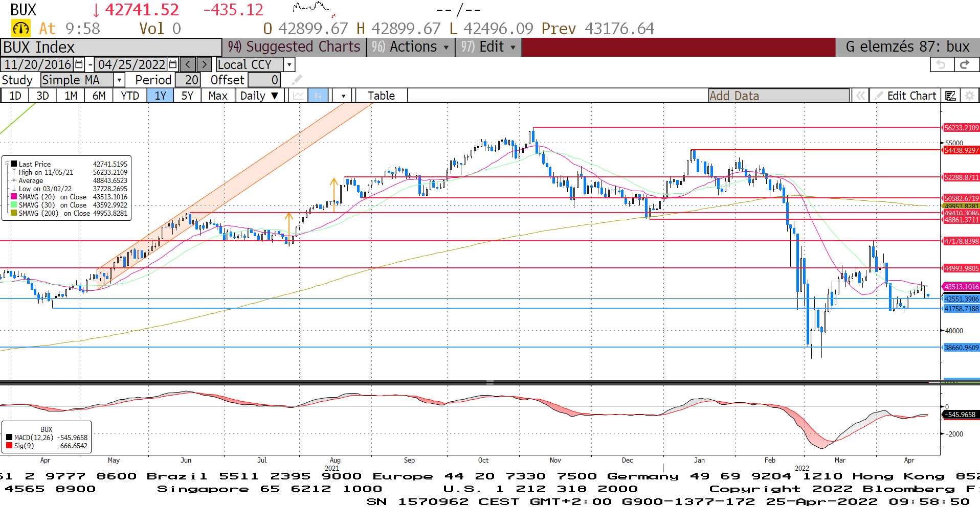This screenshot has height=528, width=980.
Task: Collapse the Last Price legend tree
Action: pyautogui.click(x=8, y=164)
